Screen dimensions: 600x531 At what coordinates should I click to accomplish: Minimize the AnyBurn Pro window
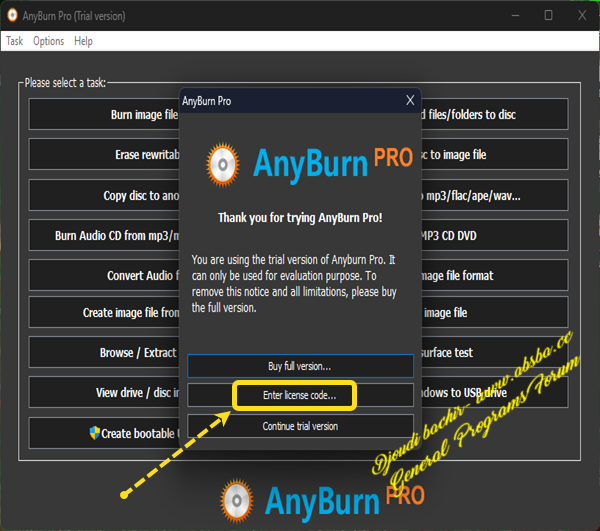[515, 15]
